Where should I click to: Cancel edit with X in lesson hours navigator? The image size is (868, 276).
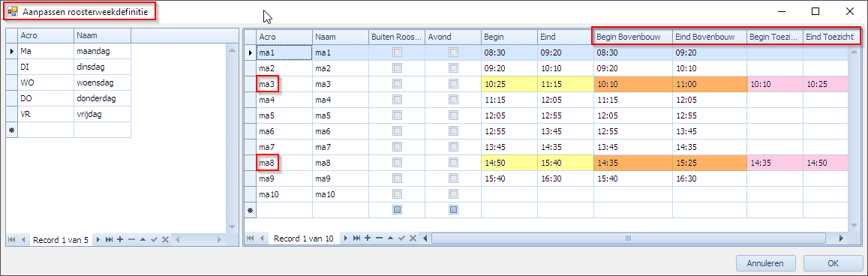point(413,238)
